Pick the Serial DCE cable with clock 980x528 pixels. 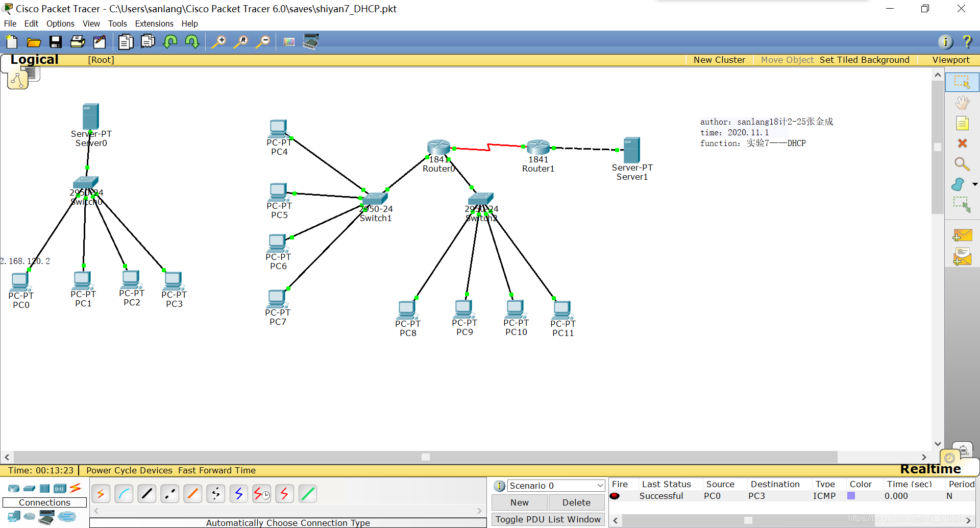tap(262, 494)
